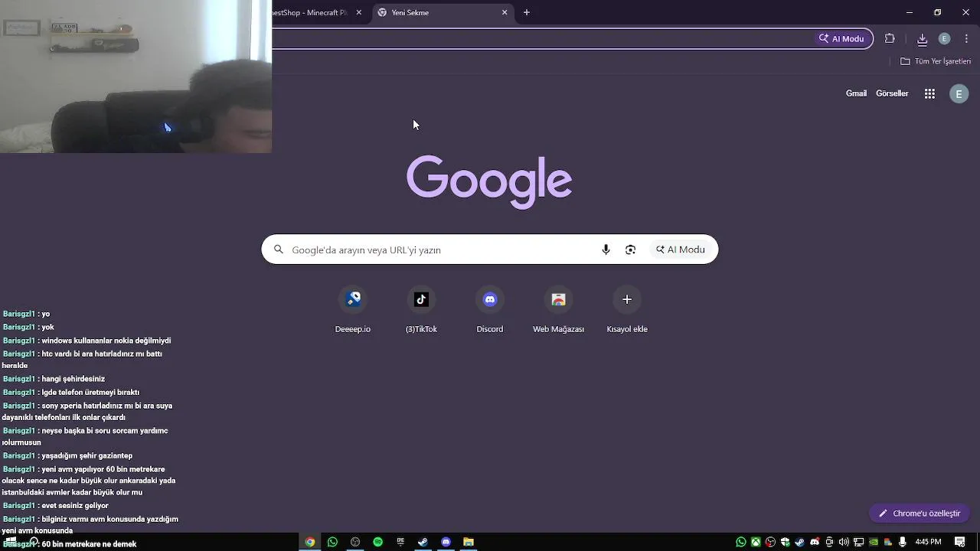980x551 pixels.
Task: Click chat message 'evet sesiniz geliyor'
Action: [75, 506]
